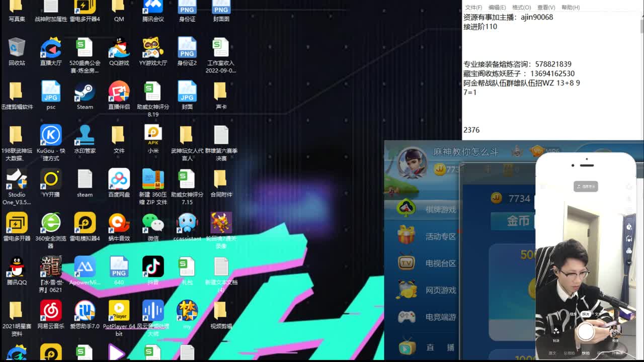Launch 爱思助手7.0 shortcut

point(85,315)
